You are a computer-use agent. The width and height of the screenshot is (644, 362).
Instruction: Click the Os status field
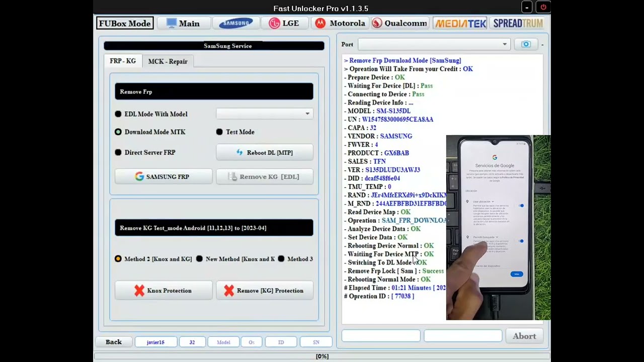click(x=252, y=342)
